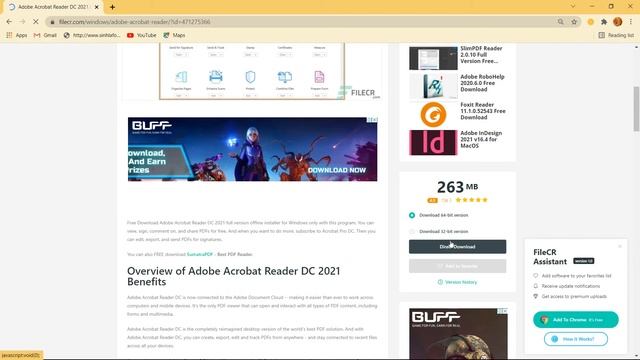Click Add To Chrome button
The width and height of the screenshot is (640, 360).
(576, 320)
